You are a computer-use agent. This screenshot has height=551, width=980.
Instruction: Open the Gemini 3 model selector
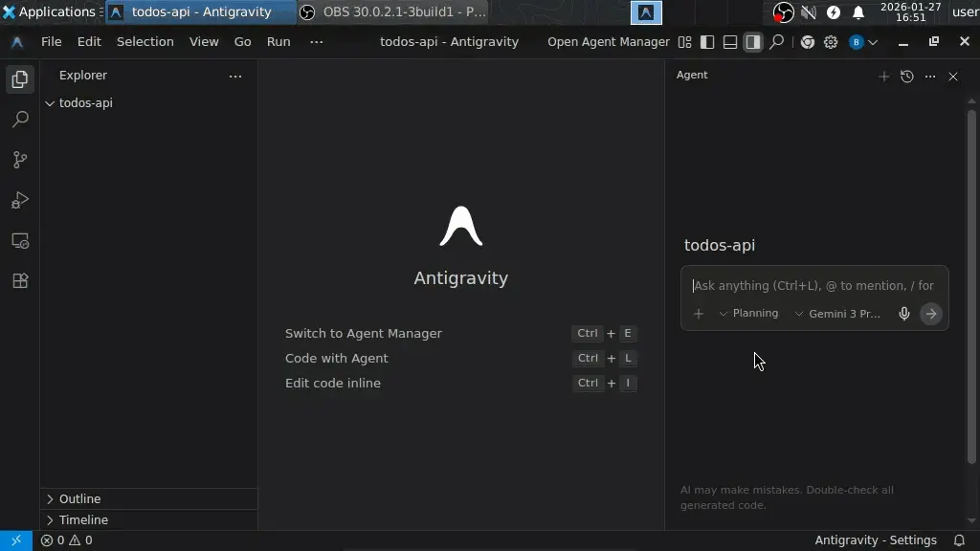pos(837,314)
